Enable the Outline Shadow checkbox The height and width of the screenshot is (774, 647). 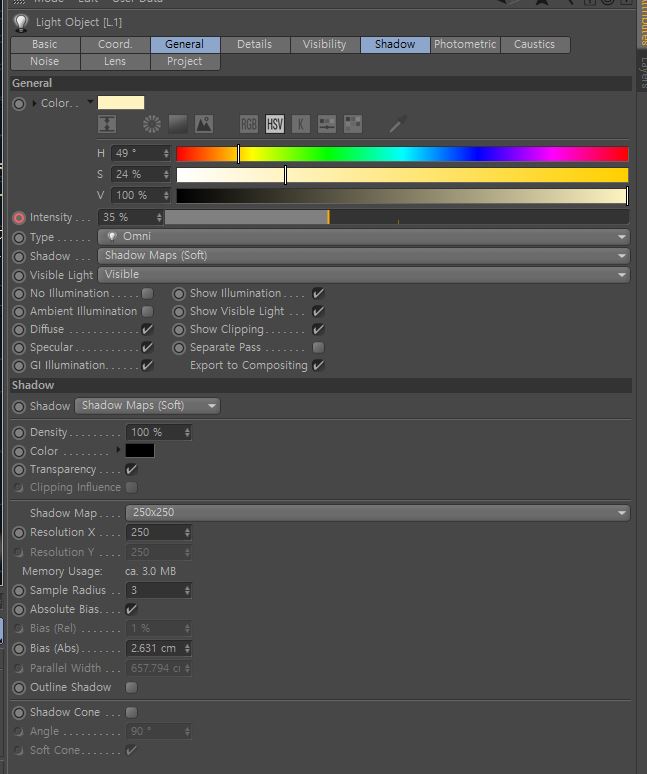coord(131,687)
